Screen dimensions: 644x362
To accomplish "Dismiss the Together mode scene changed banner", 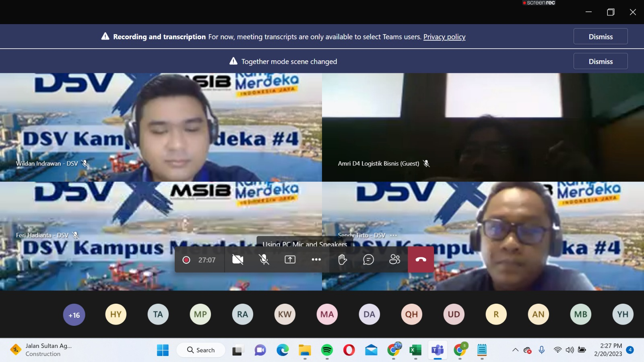I will point(601,61).
